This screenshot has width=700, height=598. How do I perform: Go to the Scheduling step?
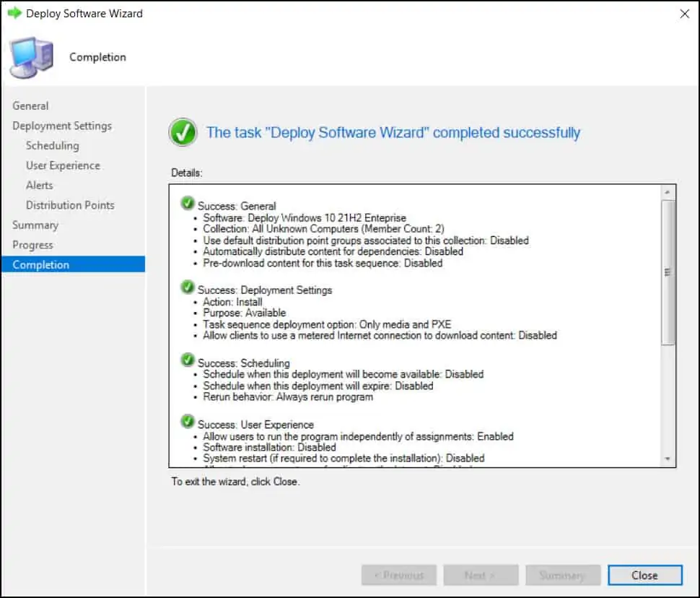52,146
